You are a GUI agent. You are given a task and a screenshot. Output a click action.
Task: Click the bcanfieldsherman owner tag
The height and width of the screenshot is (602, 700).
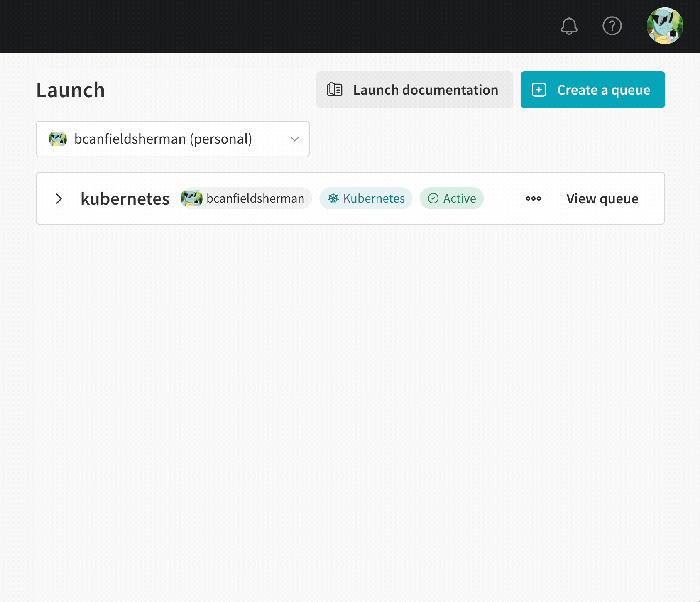[245, 198]
